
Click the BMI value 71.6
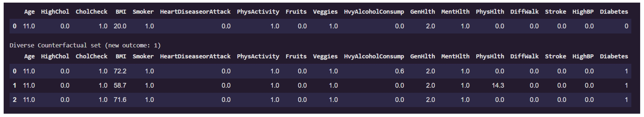click(120, 100)
